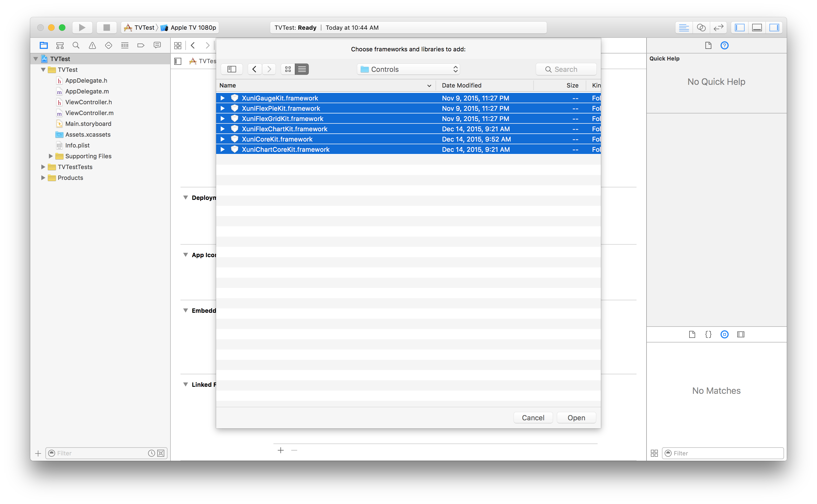Open the Object library
The width and height of the screenshot is (817, 504).
[x=724, y=334]
